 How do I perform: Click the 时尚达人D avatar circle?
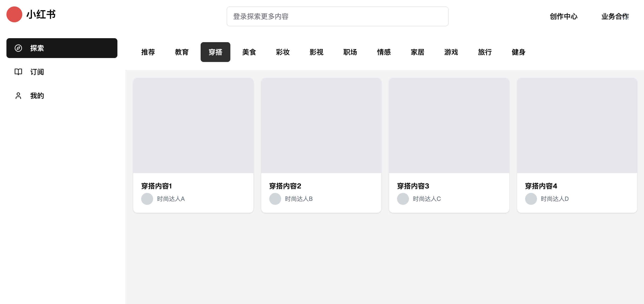pyautogui.click(x=531, y=199)
